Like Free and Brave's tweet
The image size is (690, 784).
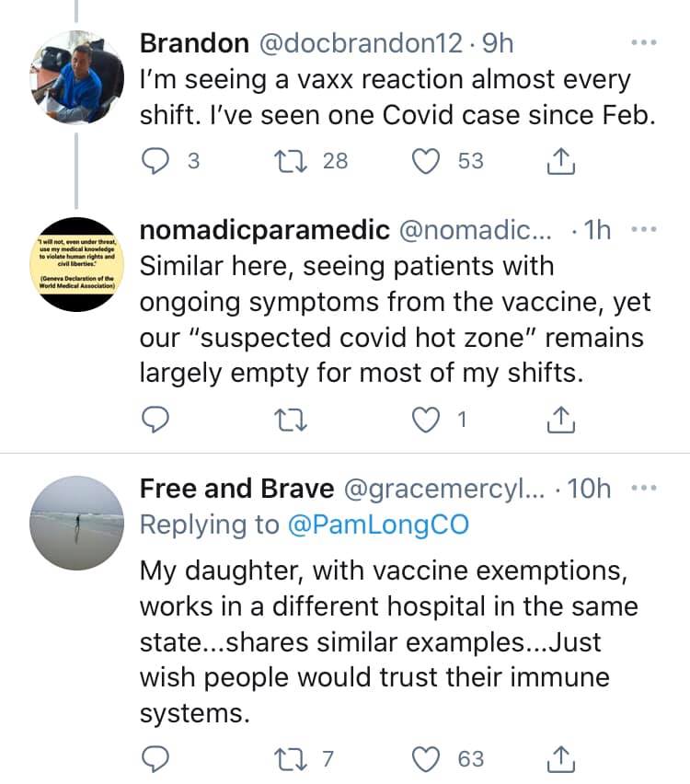tap(426, 758)
